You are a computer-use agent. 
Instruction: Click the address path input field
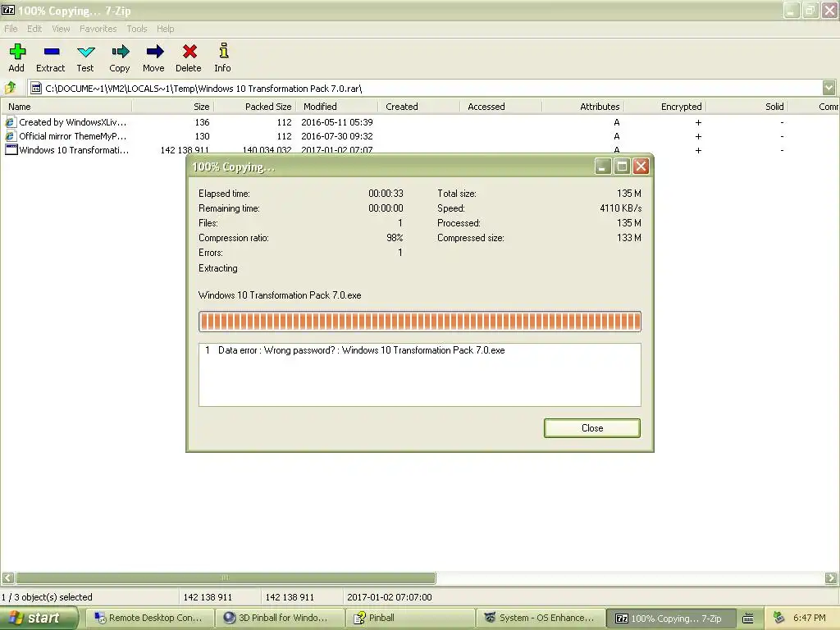coord(425,89)
